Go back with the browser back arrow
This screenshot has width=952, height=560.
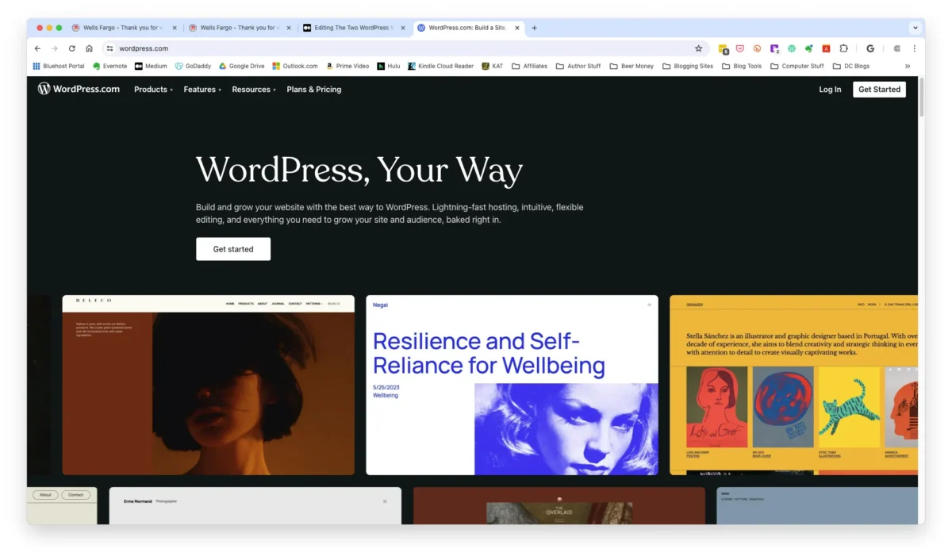37,48
